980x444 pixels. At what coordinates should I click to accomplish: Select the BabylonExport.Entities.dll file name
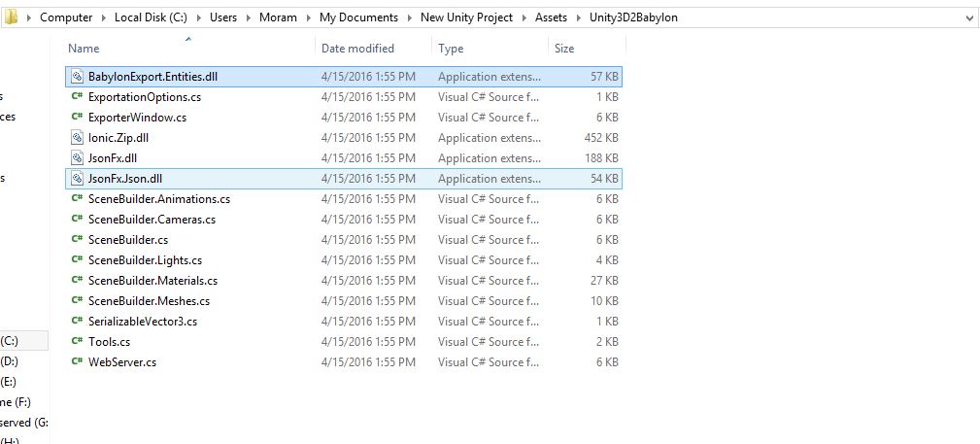click(153, 77)
